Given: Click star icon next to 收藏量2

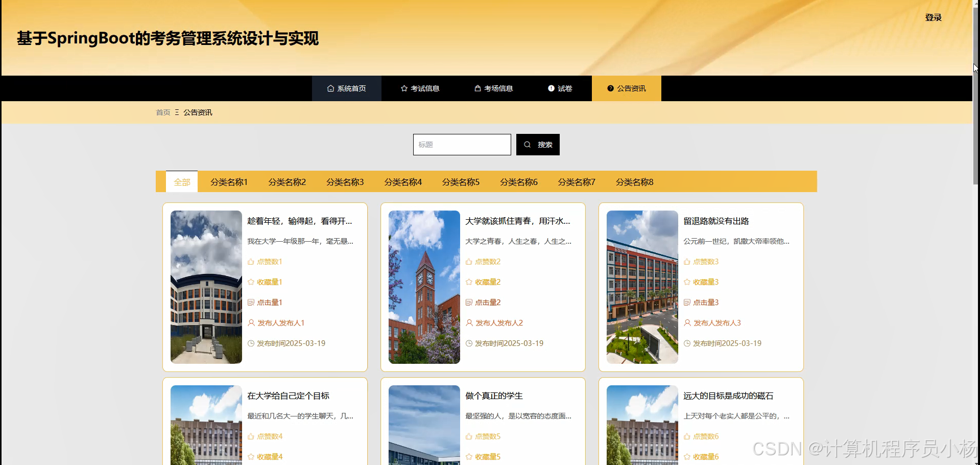Looking at the screenshot, I should [x=469, y=282].
